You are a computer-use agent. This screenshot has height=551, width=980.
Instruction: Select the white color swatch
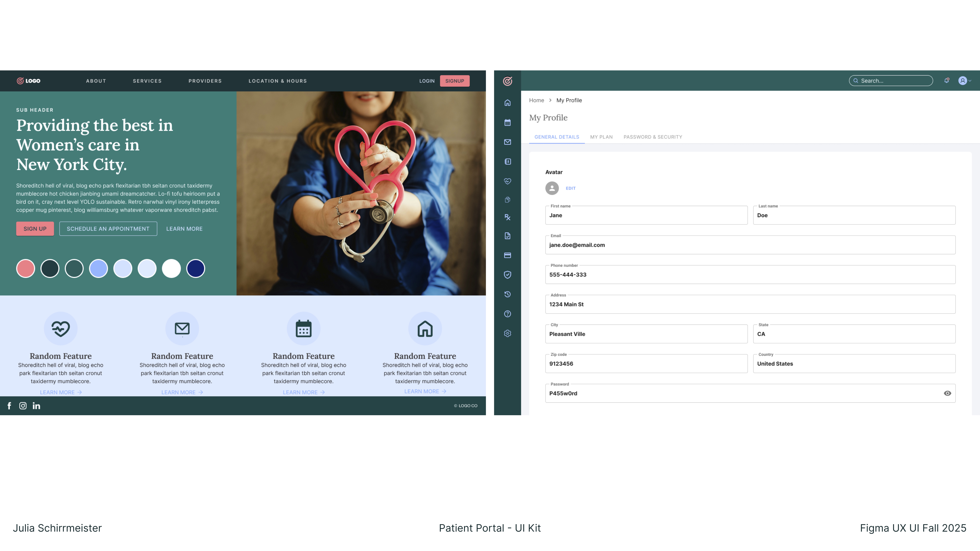(x=171, y=269)
